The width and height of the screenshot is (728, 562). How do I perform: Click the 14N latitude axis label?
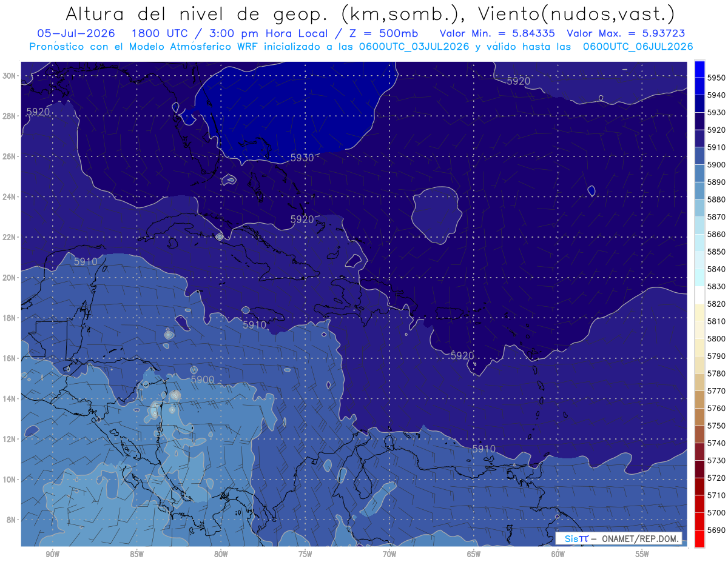10,398
